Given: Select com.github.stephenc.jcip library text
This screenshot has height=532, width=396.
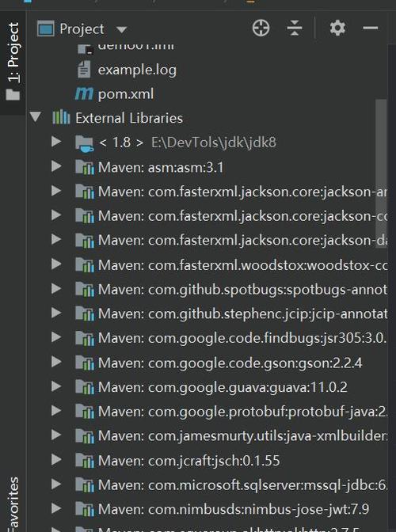Looking at the screenshot, I should point(242,313).
